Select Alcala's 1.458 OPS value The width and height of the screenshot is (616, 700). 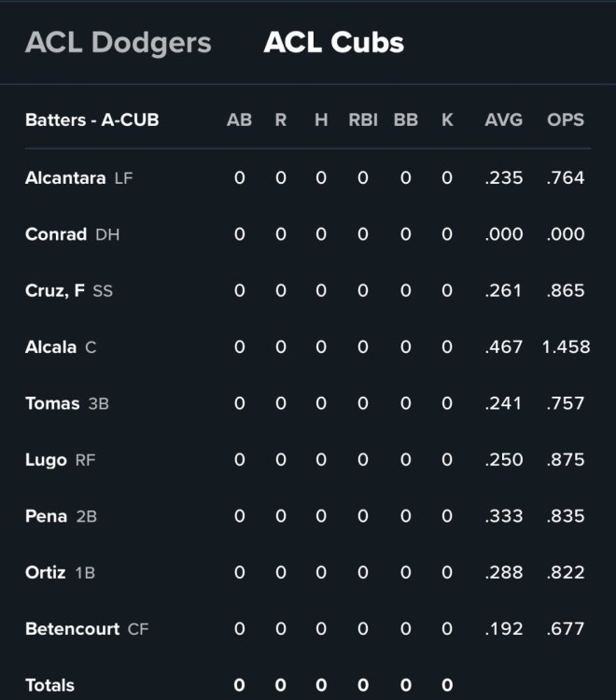566,347
